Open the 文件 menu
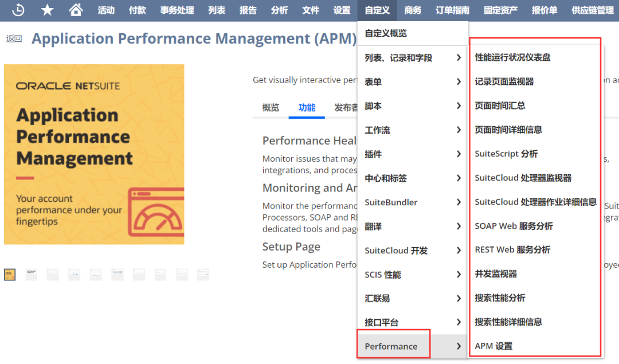 310,10
